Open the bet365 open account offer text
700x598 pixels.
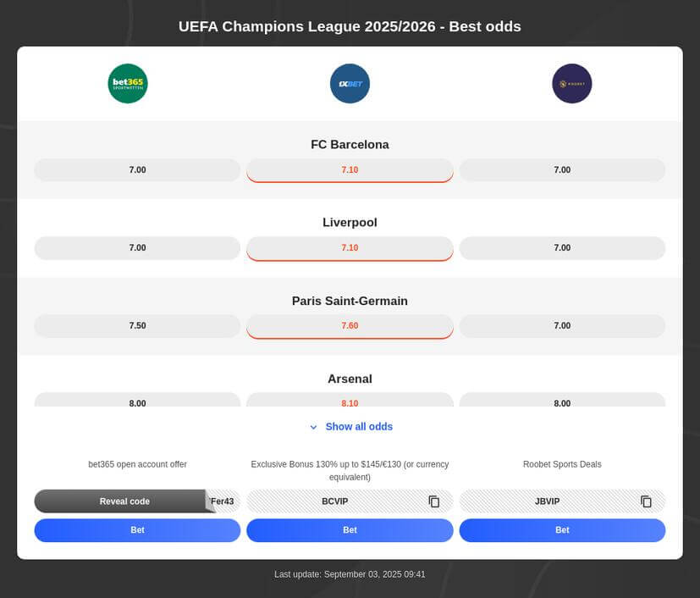(x=137, y=464)
